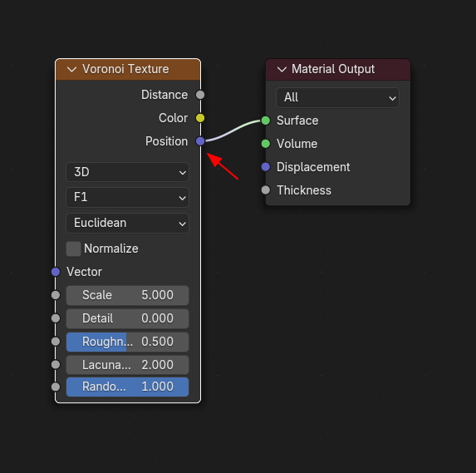
Task: Click the Surface socket label
Action: [x=297, y=121]
